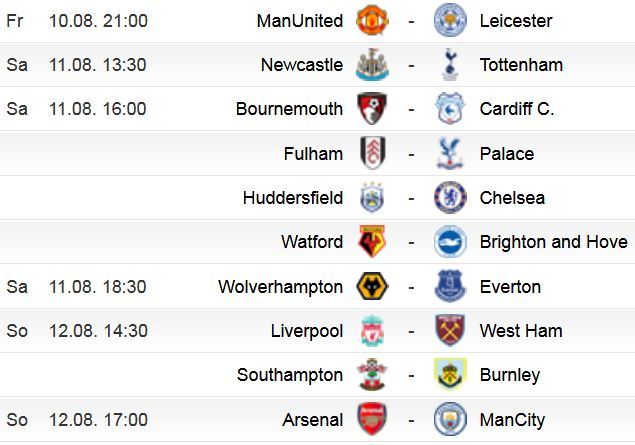
Task: Click the Tottenham cockerel crest
Action: tap(450, 64)
